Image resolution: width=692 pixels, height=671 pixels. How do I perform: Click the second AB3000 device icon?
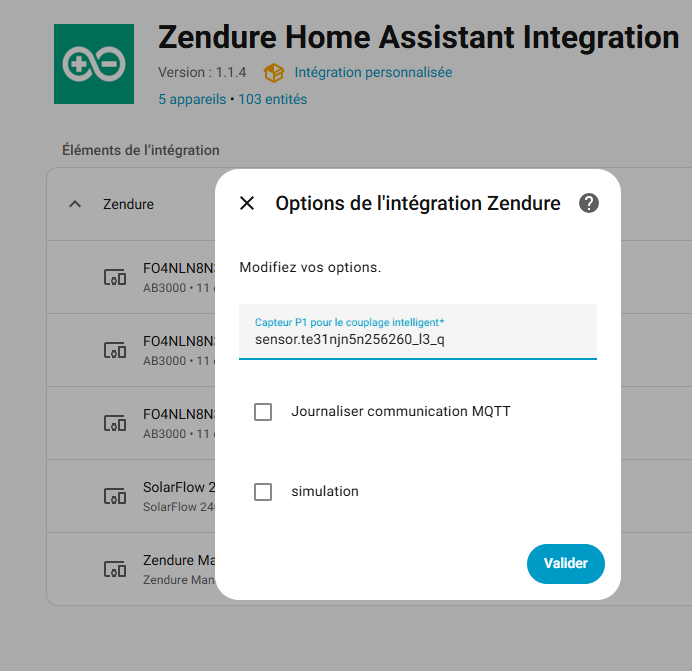[115, 351]
